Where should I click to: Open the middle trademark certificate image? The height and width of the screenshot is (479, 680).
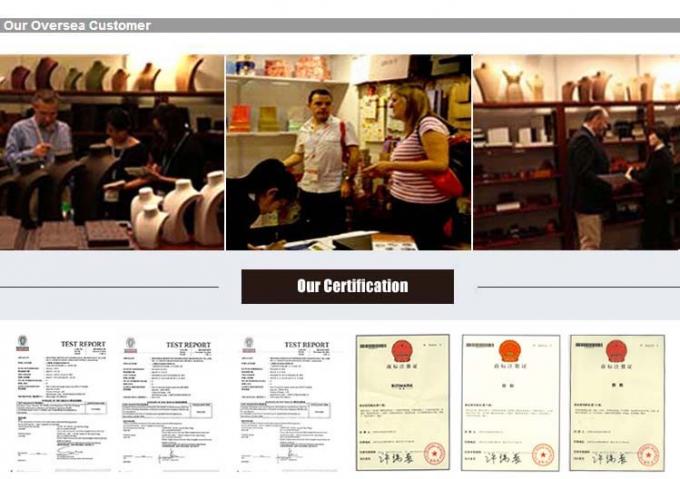coord(510,402)
